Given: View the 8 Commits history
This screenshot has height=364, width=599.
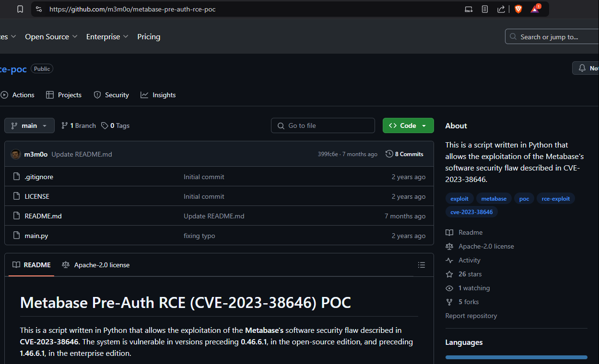Looking at the screenshot, I should 404,154.
